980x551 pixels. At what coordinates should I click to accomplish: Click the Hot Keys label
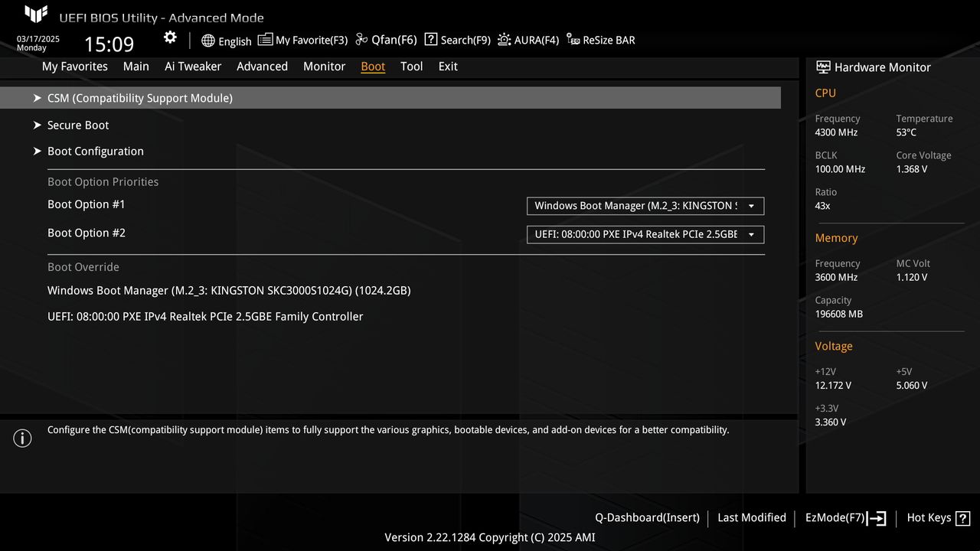pyautogui.click(x=929, y=518)
